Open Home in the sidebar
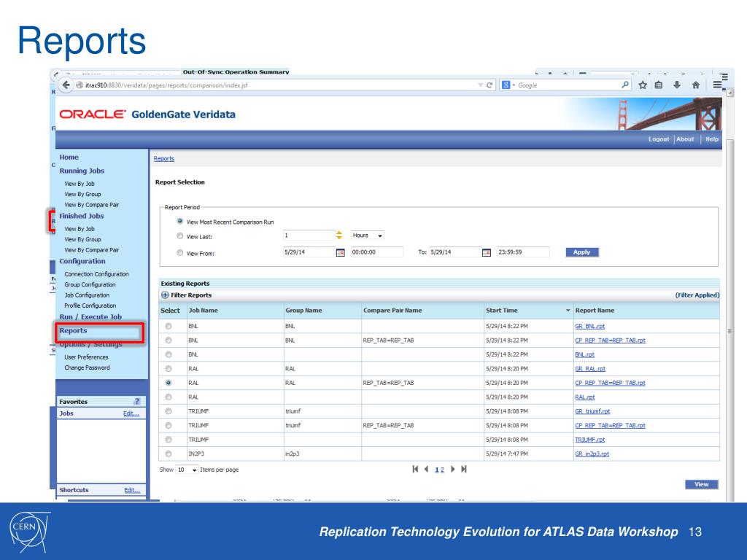 point(69,157)
